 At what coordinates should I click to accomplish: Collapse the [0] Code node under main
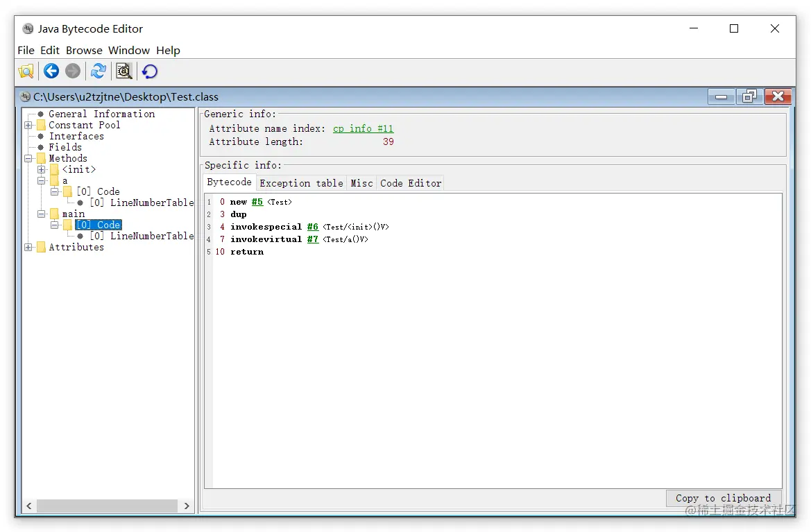(x=54, y=225)
